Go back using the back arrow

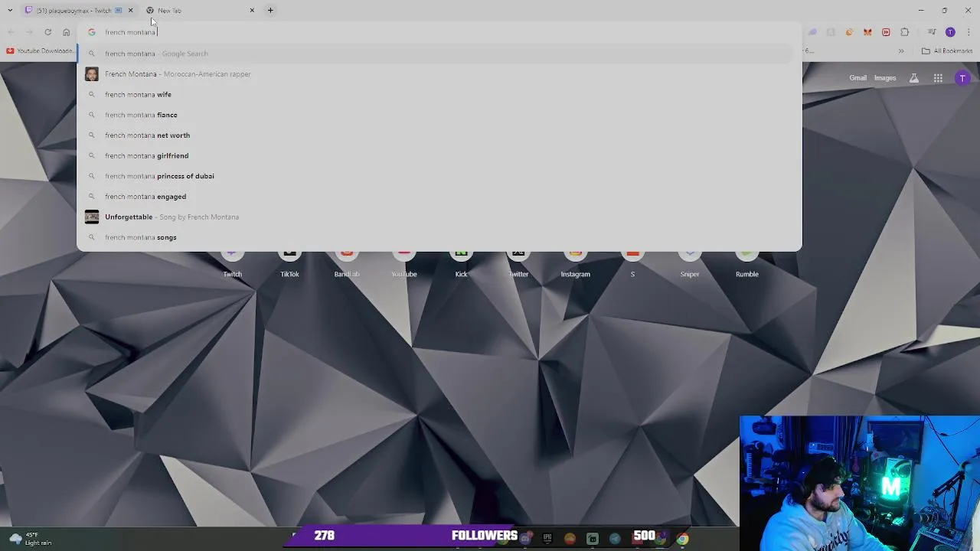pos(11,32)
